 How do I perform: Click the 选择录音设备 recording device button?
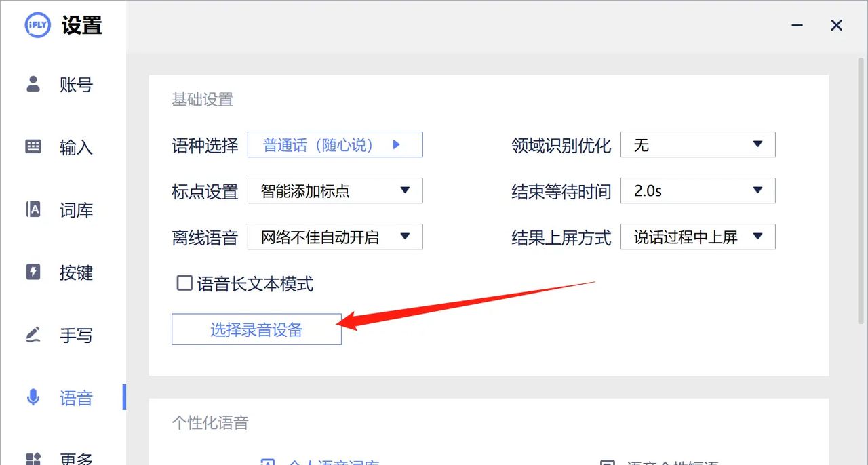click(x=256, y=329)
